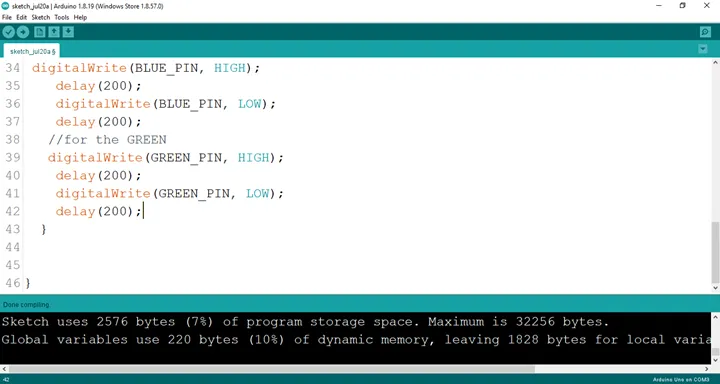Create a new sketch file
This screenshot has height=384, width=720.
40,32
